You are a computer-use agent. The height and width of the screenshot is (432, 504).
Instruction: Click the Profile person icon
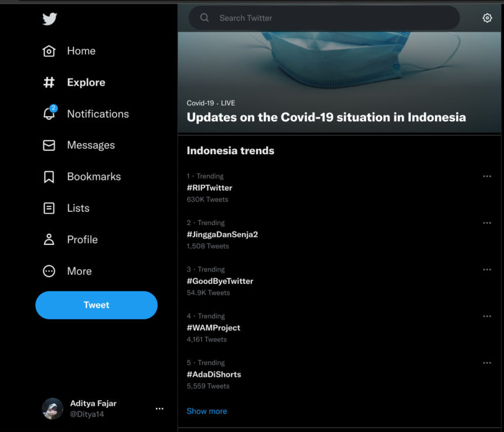tap(49, 239)
